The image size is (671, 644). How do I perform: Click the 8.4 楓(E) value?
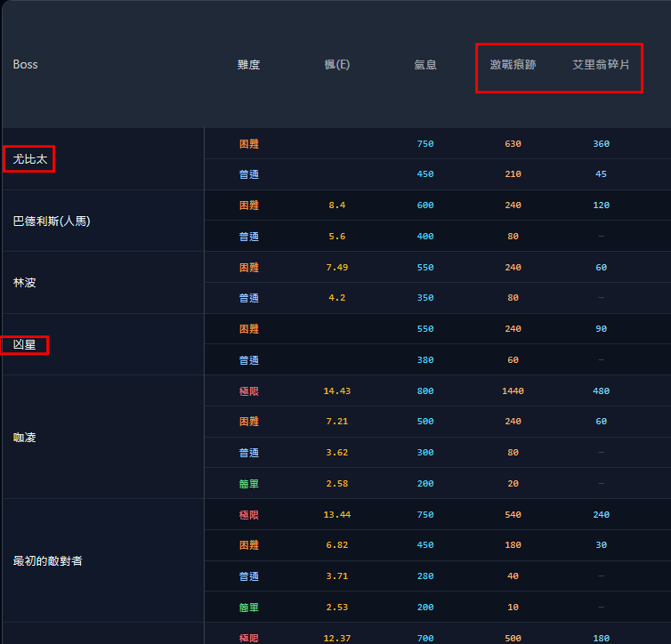coord(336,205)
